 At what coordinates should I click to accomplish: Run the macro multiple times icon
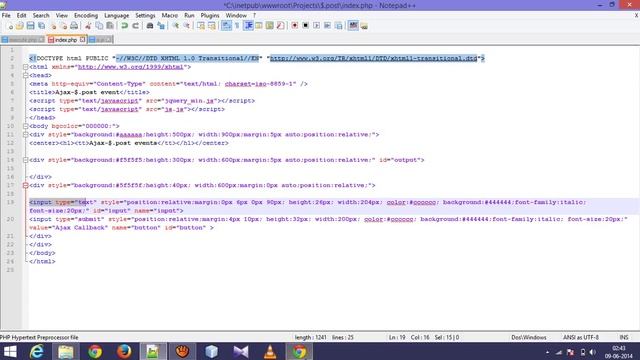(327, 26)
